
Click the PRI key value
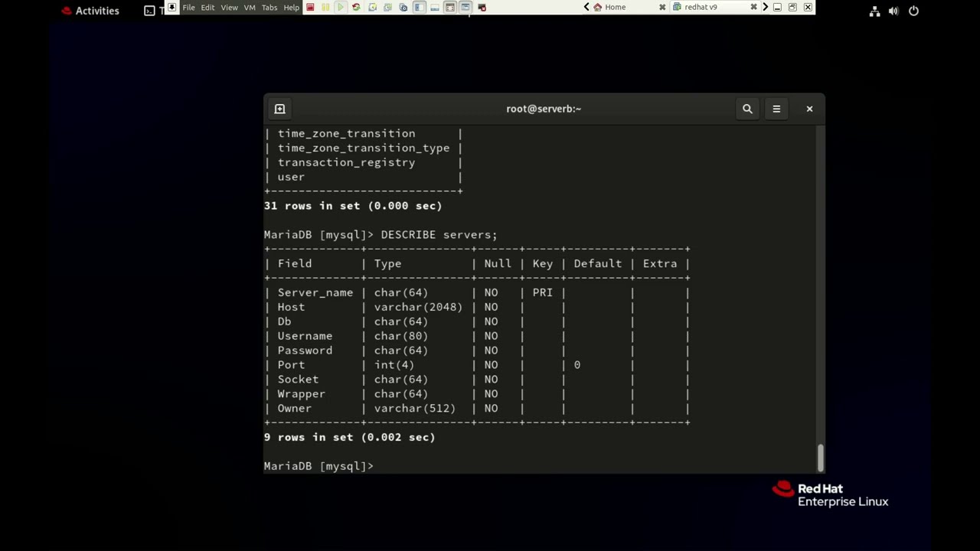tap(542, 292)
